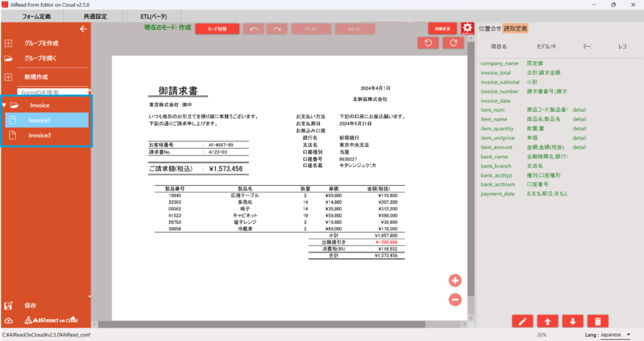
Task: Select the payment_date item
Action: [497, 193]
